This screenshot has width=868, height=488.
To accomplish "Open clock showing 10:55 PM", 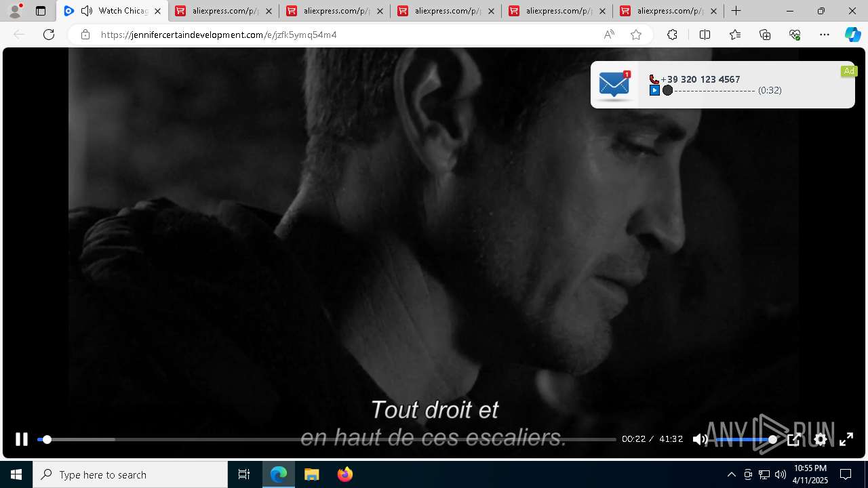I will coord(810,474).
